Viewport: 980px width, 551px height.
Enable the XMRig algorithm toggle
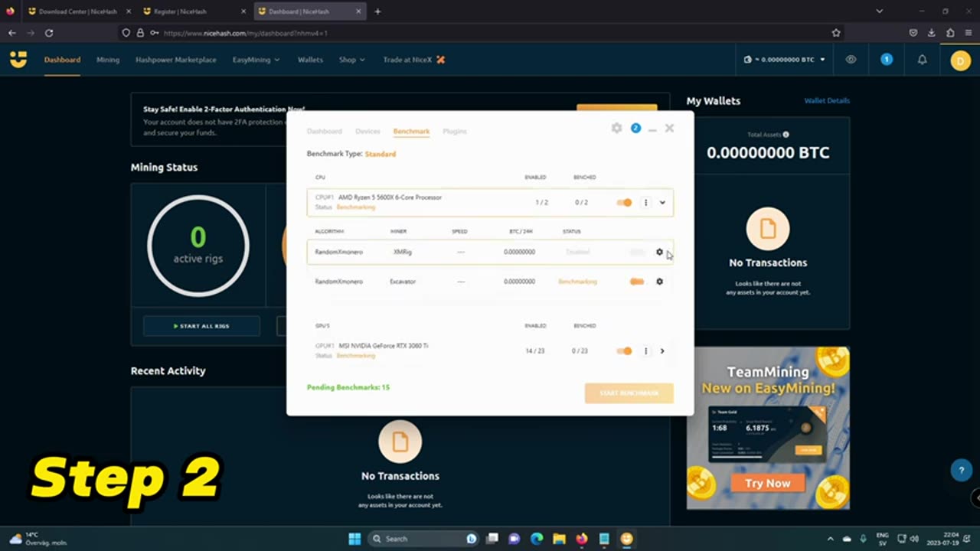pos(637,252)
